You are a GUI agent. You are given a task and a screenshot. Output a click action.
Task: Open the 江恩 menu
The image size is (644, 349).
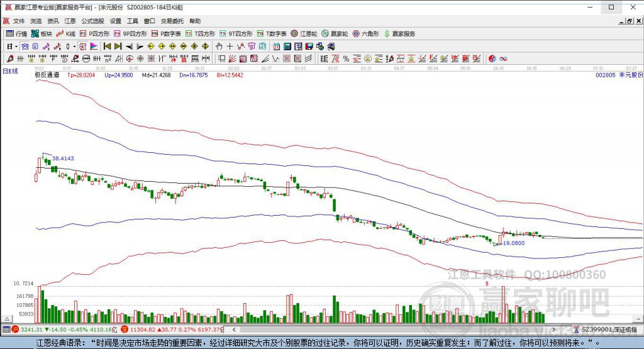pyautogui.click(x=70, y=21)
